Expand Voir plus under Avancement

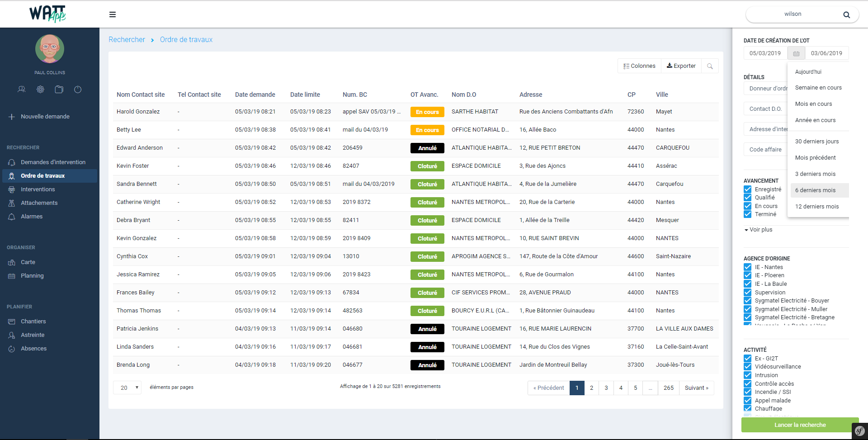click(759, 230)
